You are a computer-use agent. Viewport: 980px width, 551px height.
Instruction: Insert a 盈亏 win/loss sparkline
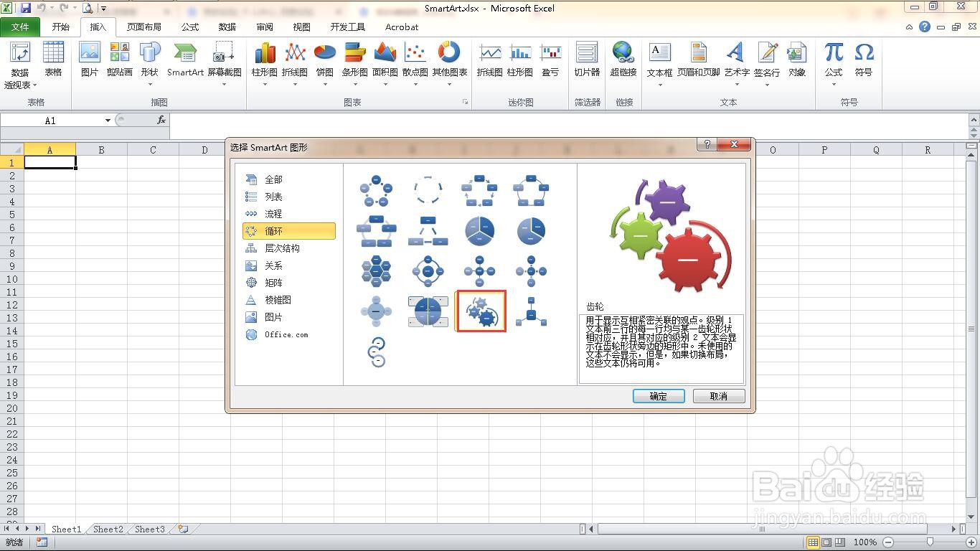(x=550, y=60)
